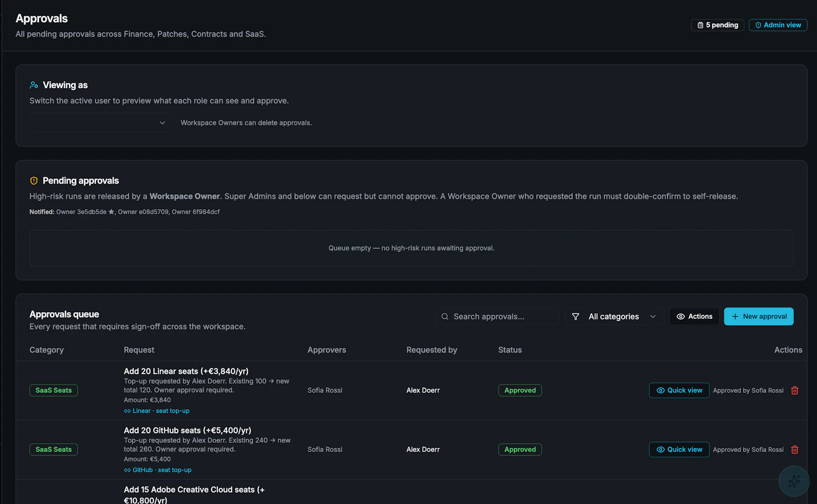The image size is (817, 504).
Task: Open the All categories filter dropdown
Action: 614,317
